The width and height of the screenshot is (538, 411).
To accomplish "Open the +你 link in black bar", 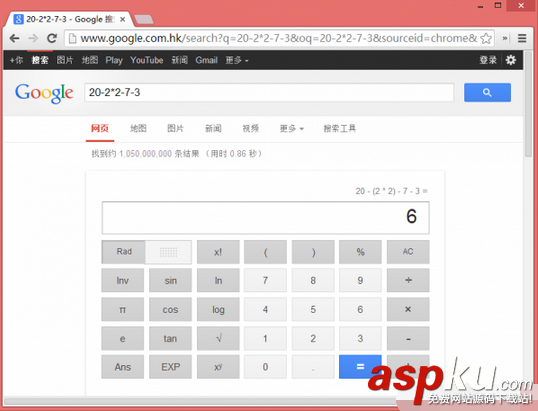I will tap(16, 60).
